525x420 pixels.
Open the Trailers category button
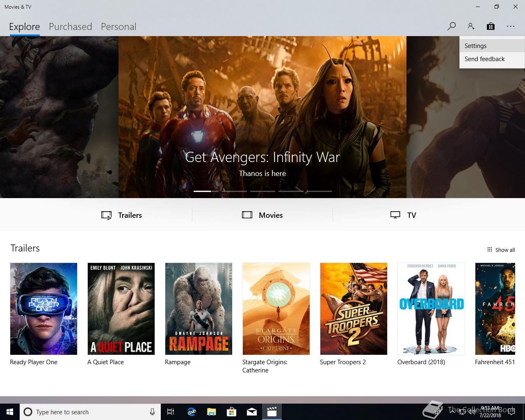[x=122, y=215]
